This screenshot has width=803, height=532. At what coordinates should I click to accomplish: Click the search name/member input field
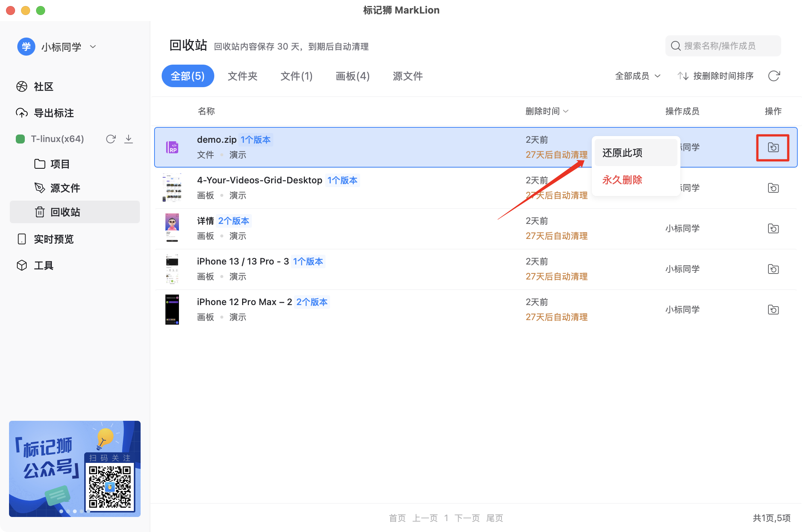click(723, 46)
